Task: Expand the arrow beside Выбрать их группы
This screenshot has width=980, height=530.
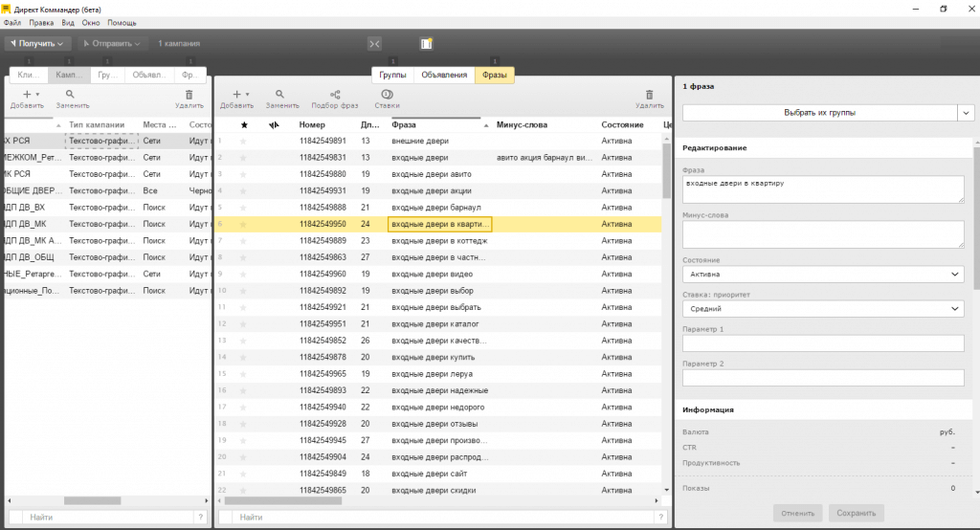Action: pyautogui.click(x=965, y=113)
